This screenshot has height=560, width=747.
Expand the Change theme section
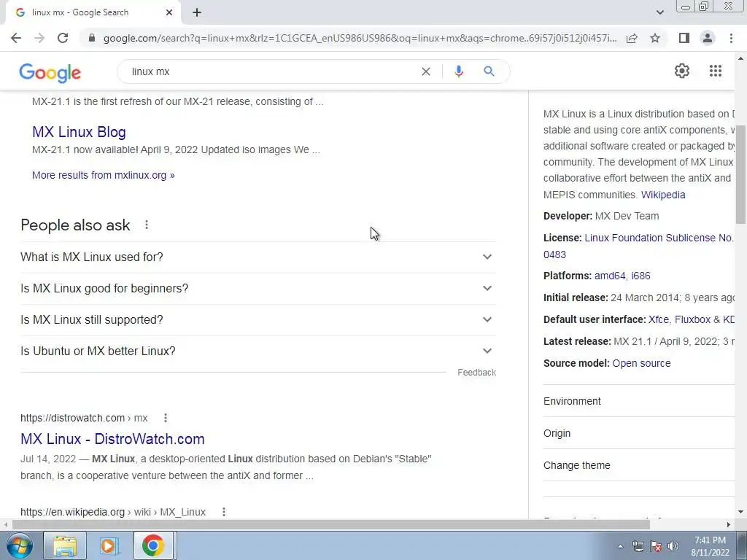(x=639, y=465)
